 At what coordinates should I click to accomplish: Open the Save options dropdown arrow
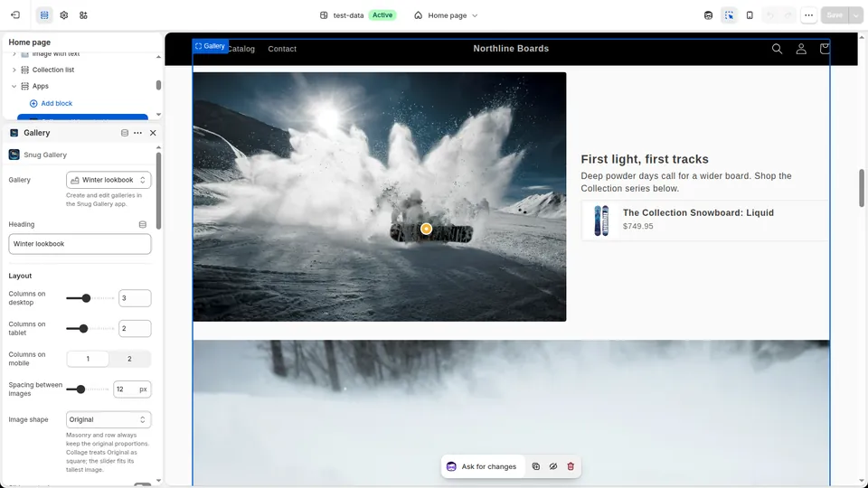(856, 15)
